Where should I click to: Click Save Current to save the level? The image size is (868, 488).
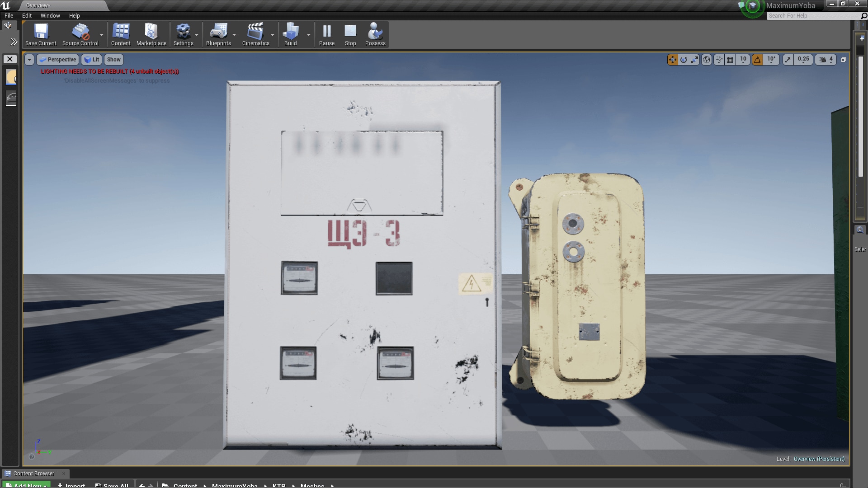click(41, 34)
